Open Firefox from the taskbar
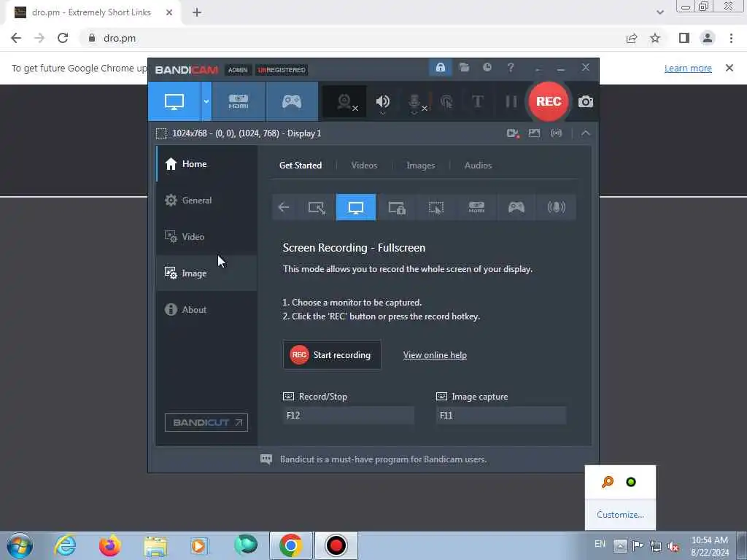Viewport: 747px width, 560px height. [109, 545]
